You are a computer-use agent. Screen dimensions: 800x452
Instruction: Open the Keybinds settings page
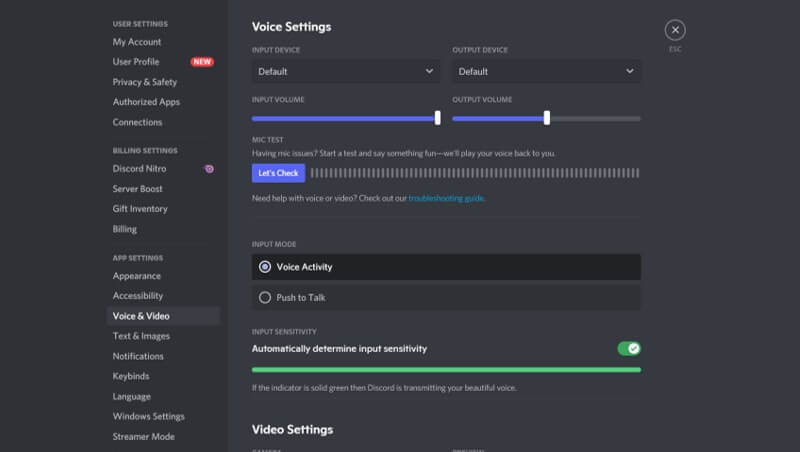coord(133,376)
